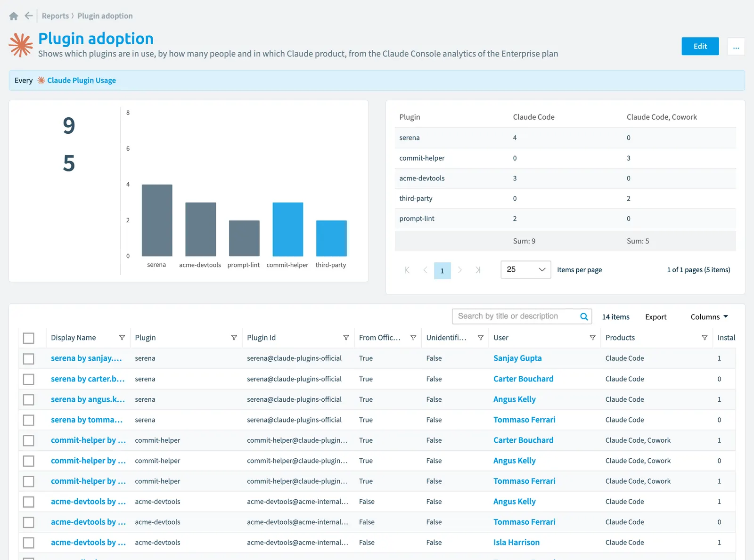Check the Tommaso Ferrari serena row

point(29,420)
